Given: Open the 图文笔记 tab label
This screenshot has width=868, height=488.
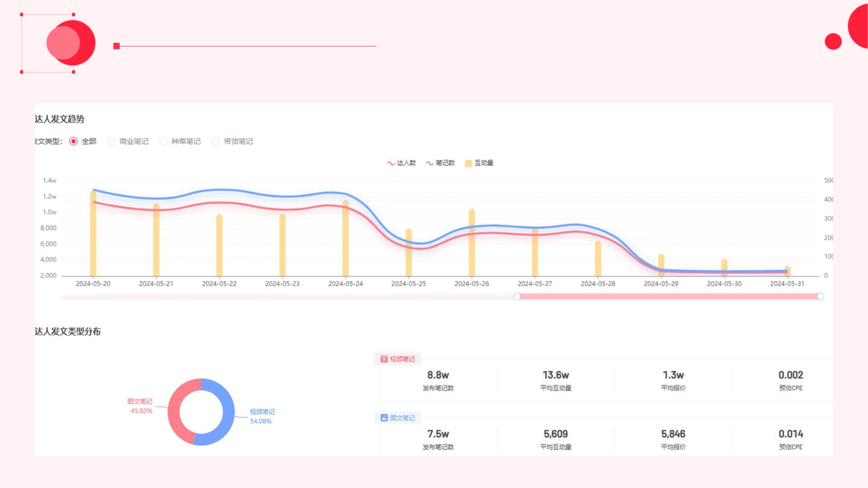Looking at the screenshot, I should 402,418.
